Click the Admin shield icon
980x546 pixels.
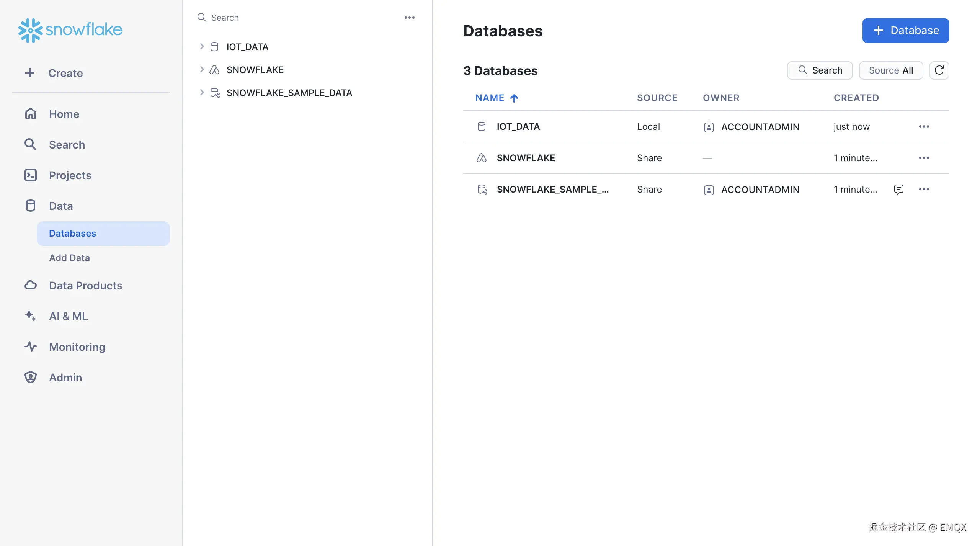pyautogui.click(x=31, y=378)
